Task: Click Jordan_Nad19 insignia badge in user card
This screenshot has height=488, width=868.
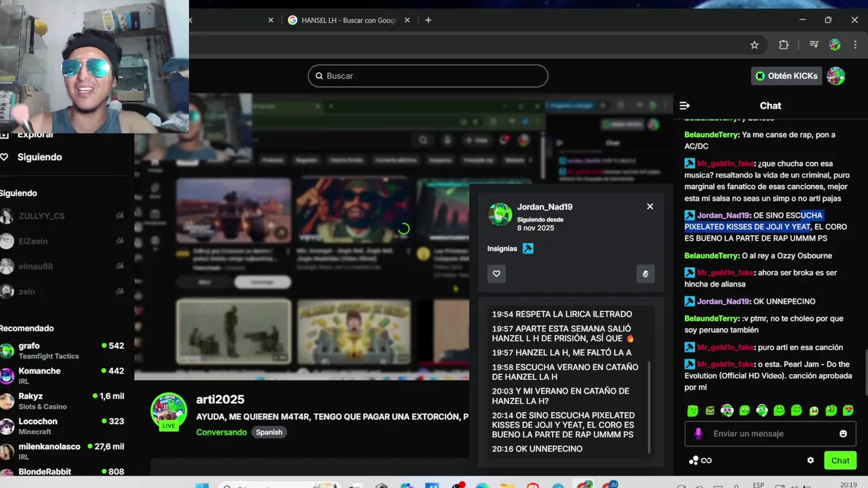Action: point(528,249)
